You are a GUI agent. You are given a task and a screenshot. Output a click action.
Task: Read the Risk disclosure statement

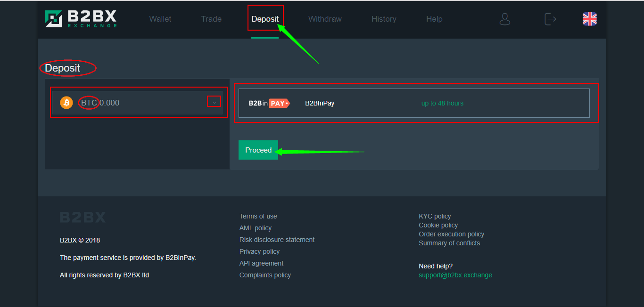(277, 240)
